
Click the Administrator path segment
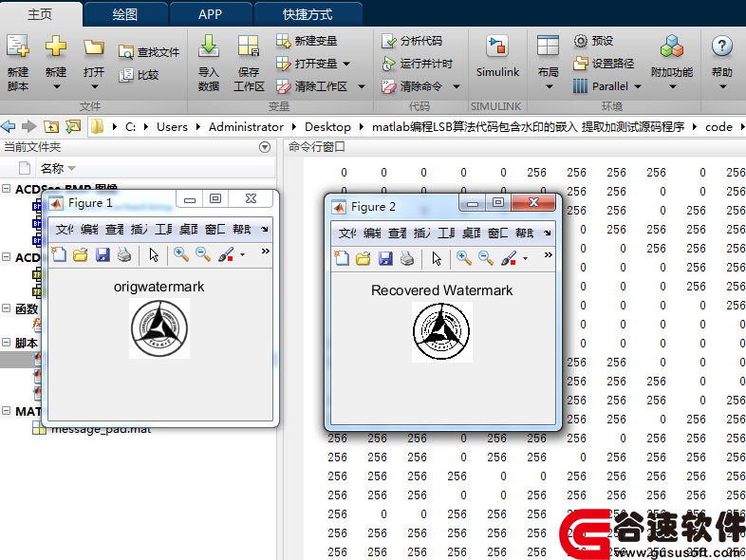pos(246,126)
